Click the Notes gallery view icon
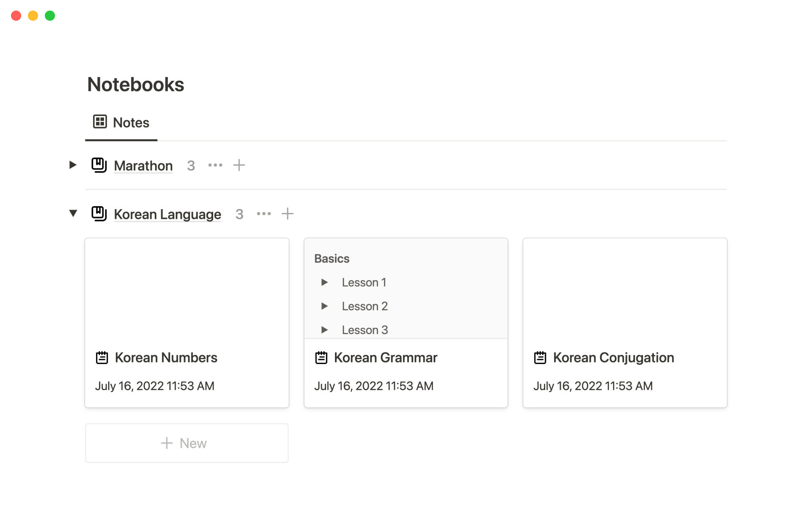 point(100,122)
